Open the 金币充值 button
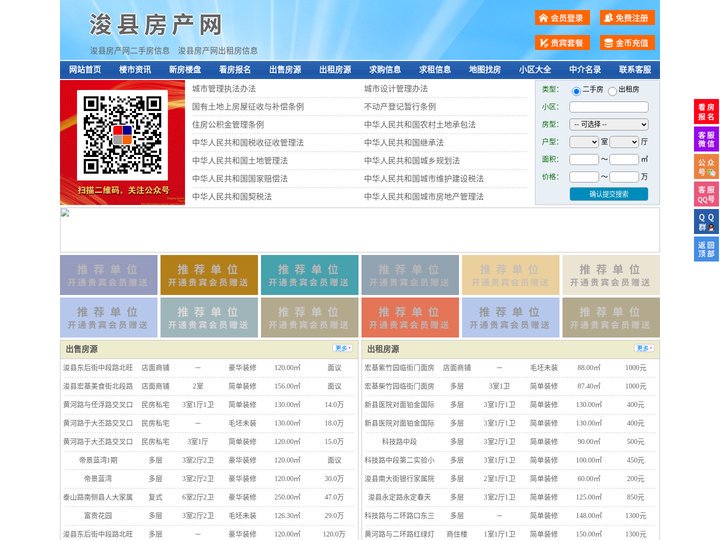 pyautogui.click(x=627, y=43)
